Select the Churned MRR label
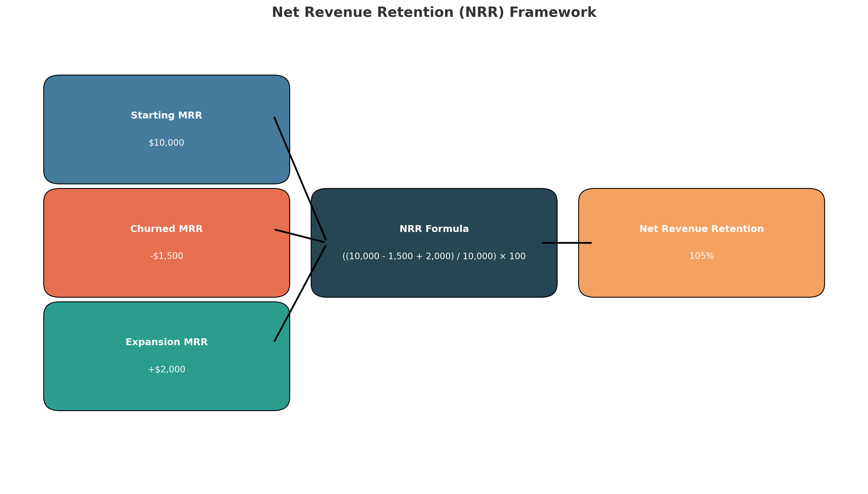868x494 pixels. (166, 229)
